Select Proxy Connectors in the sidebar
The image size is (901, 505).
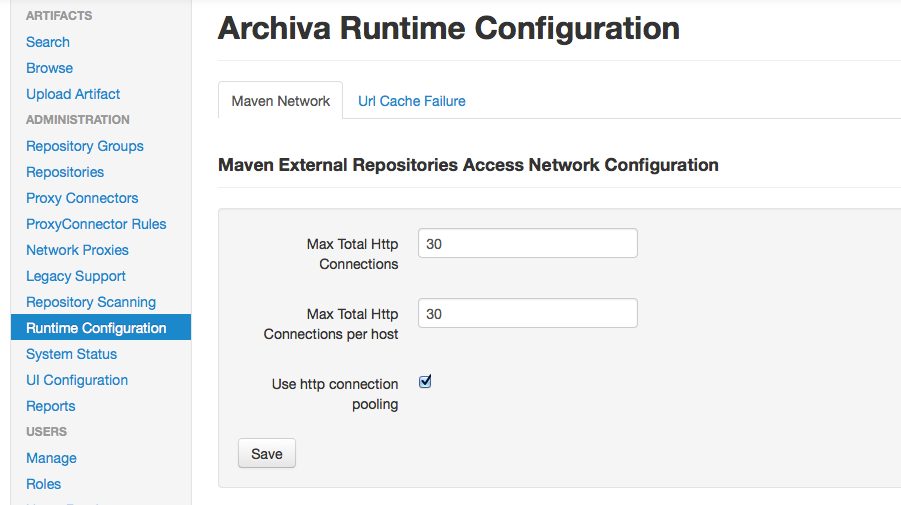coord(82,198)
